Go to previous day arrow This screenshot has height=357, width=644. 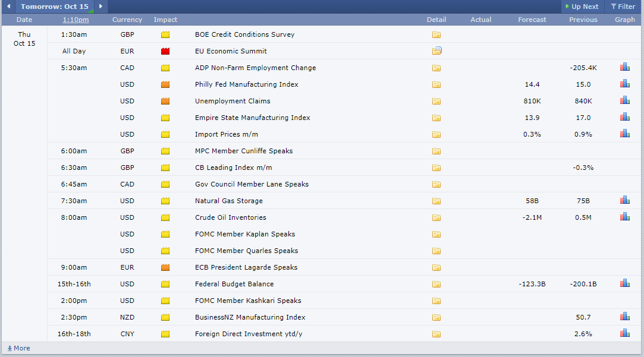tap(8, 7)
